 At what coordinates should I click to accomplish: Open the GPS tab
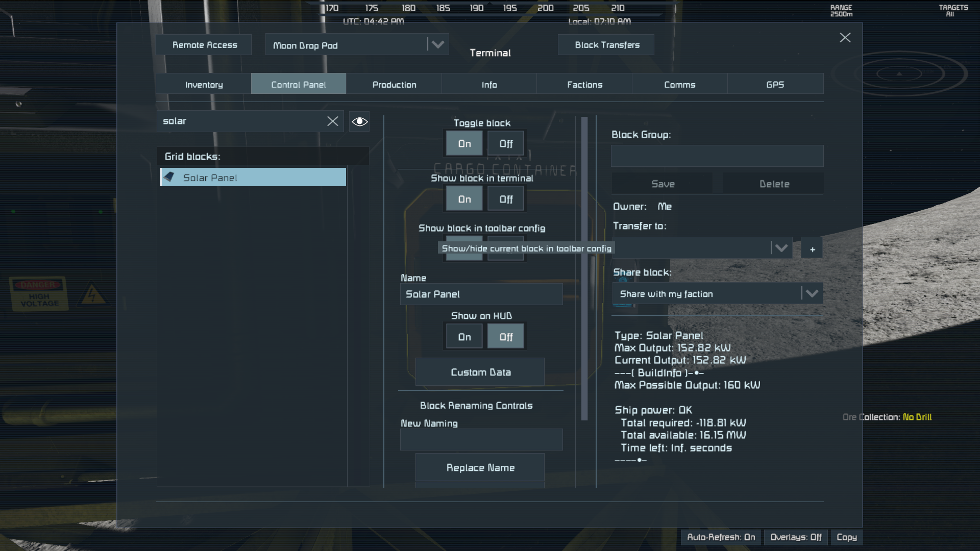(x=774, y=85)
